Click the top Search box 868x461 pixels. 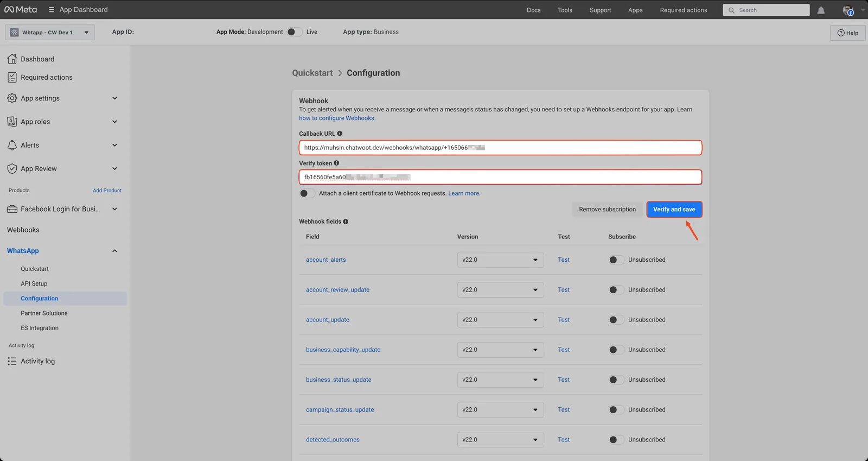point(766,10)
